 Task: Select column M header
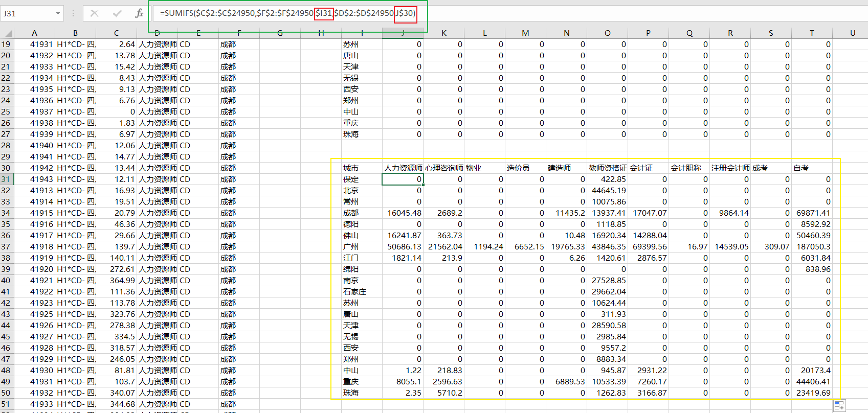coord(526,33)
